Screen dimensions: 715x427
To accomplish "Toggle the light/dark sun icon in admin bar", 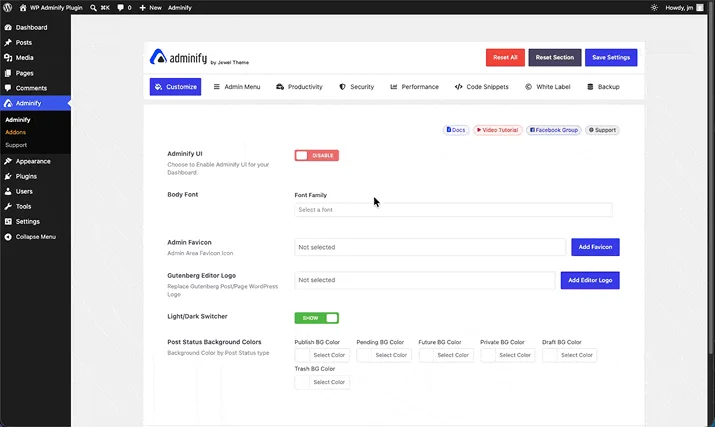I will pyautogui.click(x=654, y=8).
